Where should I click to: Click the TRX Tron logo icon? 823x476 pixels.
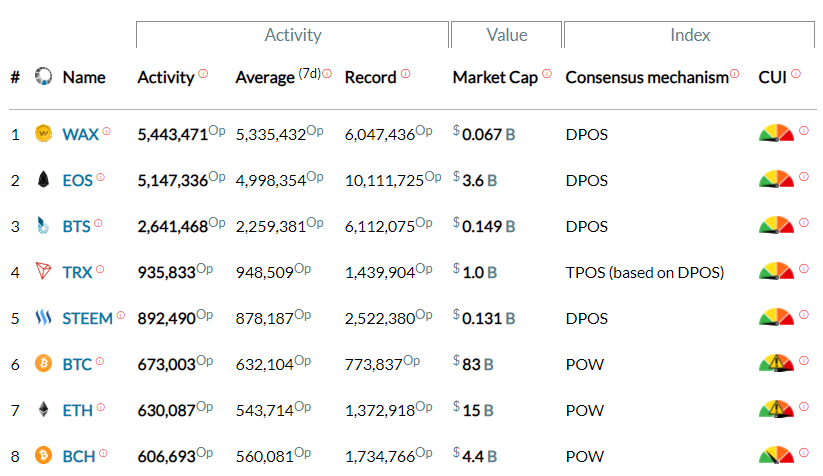point(43,272)
